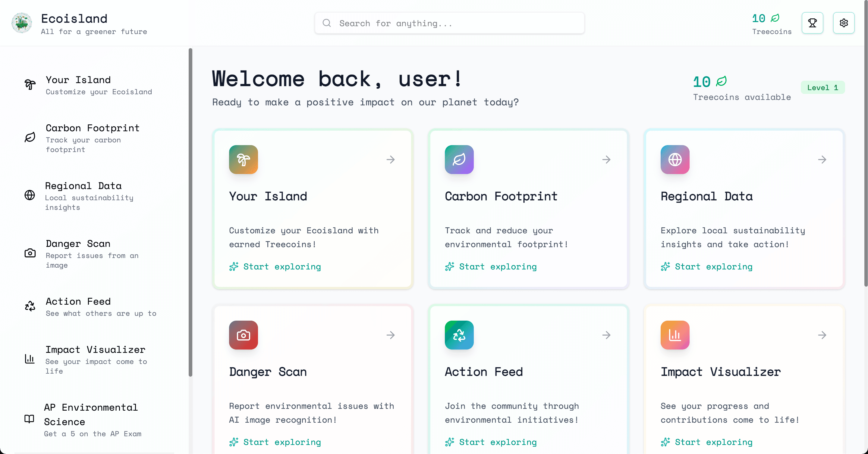Click the Get a 5 on the AP Exam text
The height and width of the screenshot is (454, 868).
pyautogui.click(x=93, y=434)
